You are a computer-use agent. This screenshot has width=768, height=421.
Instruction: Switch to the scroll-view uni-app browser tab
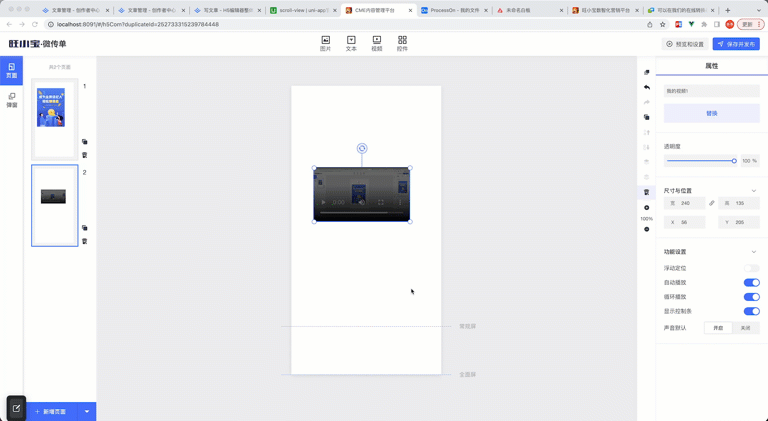coord(303,10)
